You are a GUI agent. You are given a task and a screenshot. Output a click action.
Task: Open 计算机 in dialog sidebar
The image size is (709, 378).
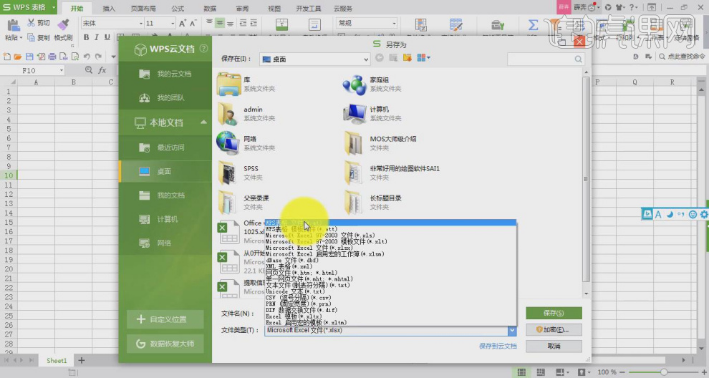point(165,219)
